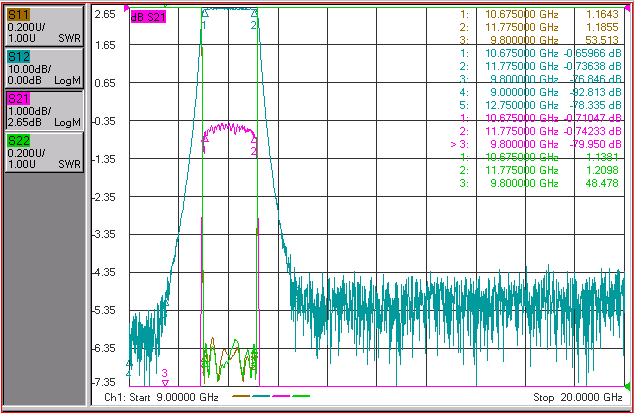Click green marker 2 readout value 1.2098
The image size is (634, 413).
coord(602,170)
